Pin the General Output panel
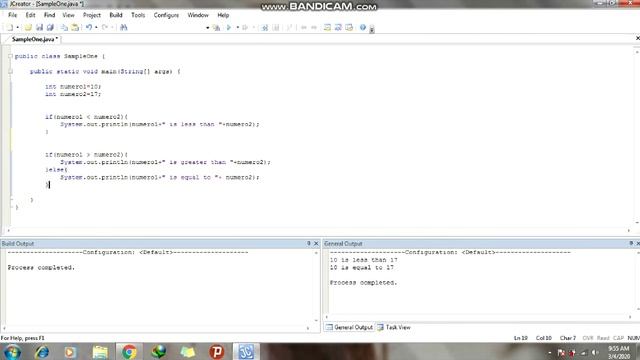The width and height of the screenshot is (640, 360). click(631, 243)
